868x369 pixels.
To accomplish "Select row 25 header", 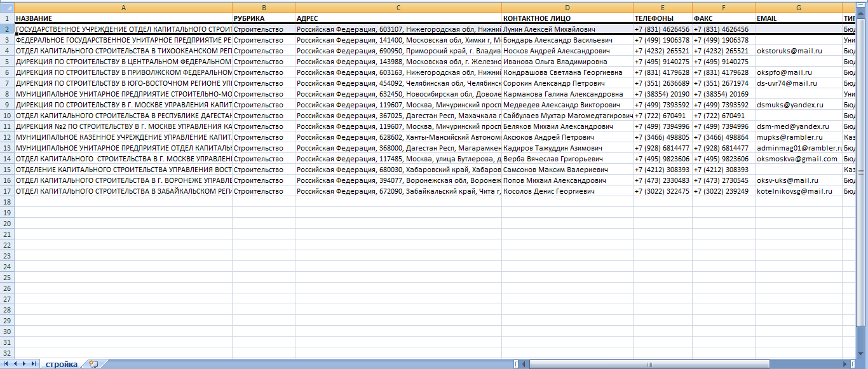I will click(7, 278).
